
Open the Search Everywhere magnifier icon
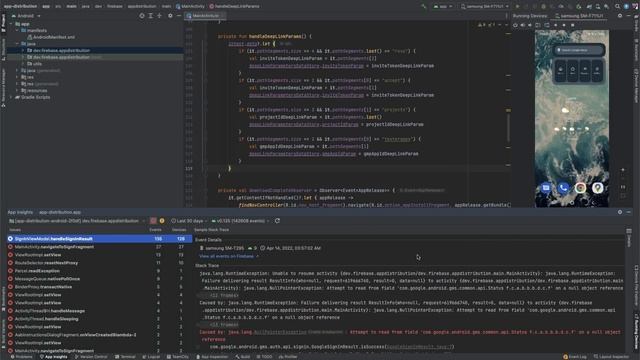coord(618,7)
